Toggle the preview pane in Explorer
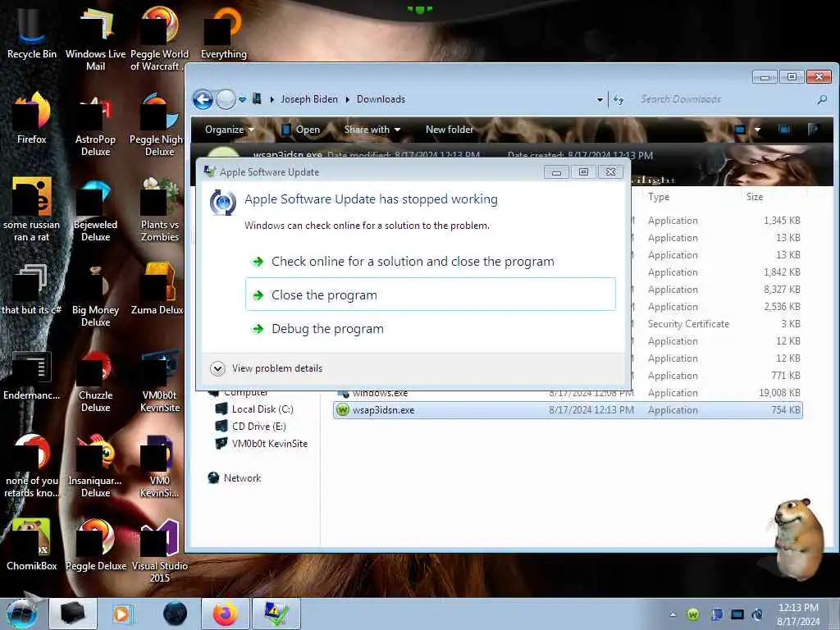The width and height of the screenshot is (840, 630). pyautogui.click(x=783, y=129)
